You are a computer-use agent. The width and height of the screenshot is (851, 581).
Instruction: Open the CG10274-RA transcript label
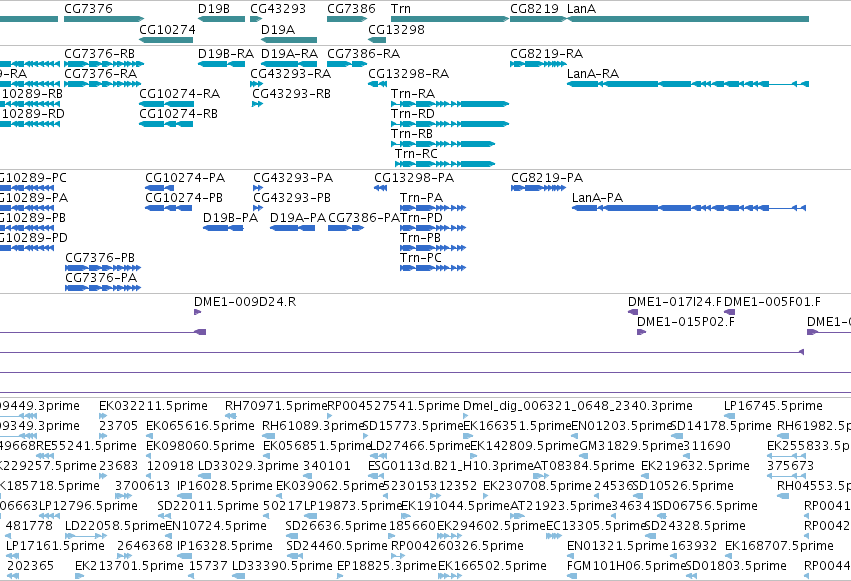tap(180, 94)
